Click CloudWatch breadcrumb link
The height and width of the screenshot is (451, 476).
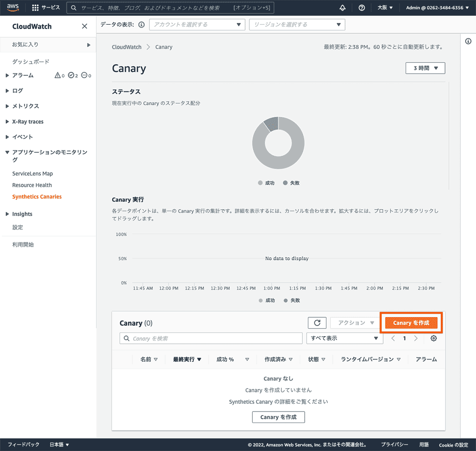click(127, 47)
